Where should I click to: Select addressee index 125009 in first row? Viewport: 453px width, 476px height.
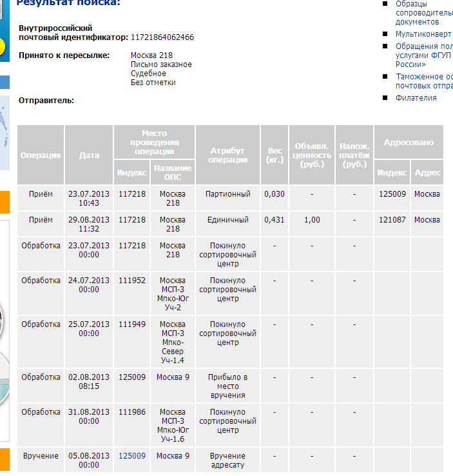pyautogui.click(x=392, y=194)
